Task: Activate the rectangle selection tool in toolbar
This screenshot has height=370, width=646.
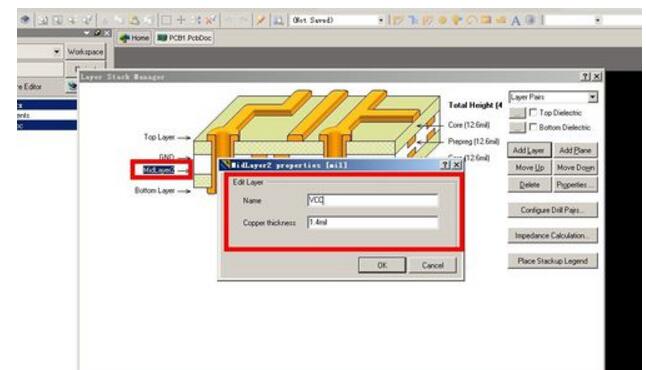Action: (x=166, y=20)
